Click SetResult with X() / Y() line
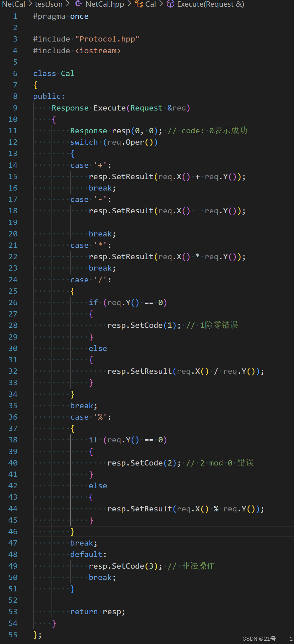Image resolution: width=294 pixels, height=644 pixels. [x=186, y=371]
